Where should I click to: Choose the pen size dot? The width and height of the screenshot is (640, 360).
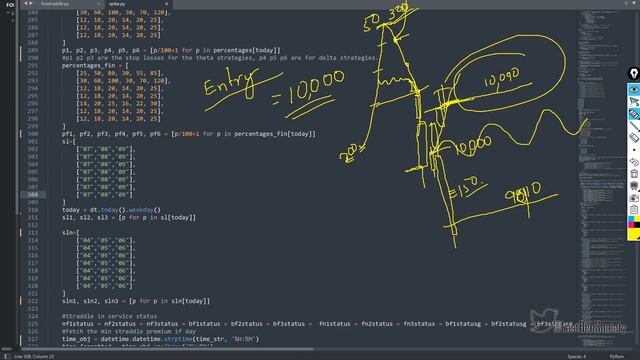pyautogui.click(x=633, y=150)
